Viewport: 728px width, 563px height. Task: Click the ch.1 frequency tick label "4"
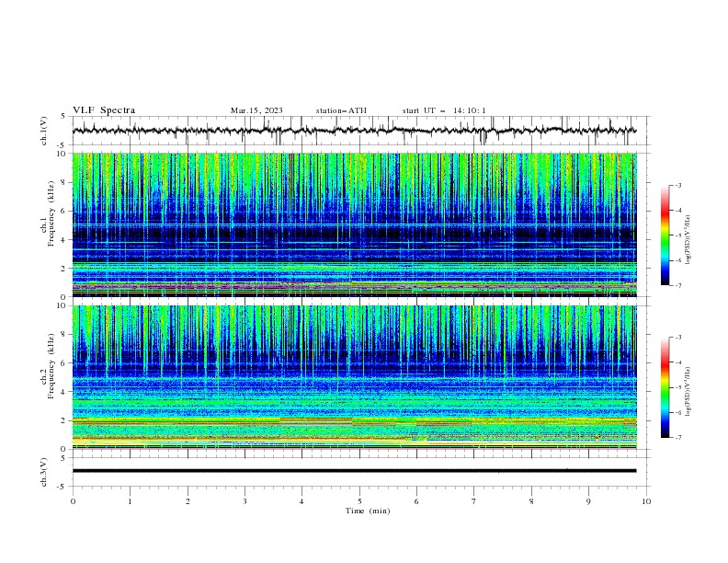click(64, 240)
